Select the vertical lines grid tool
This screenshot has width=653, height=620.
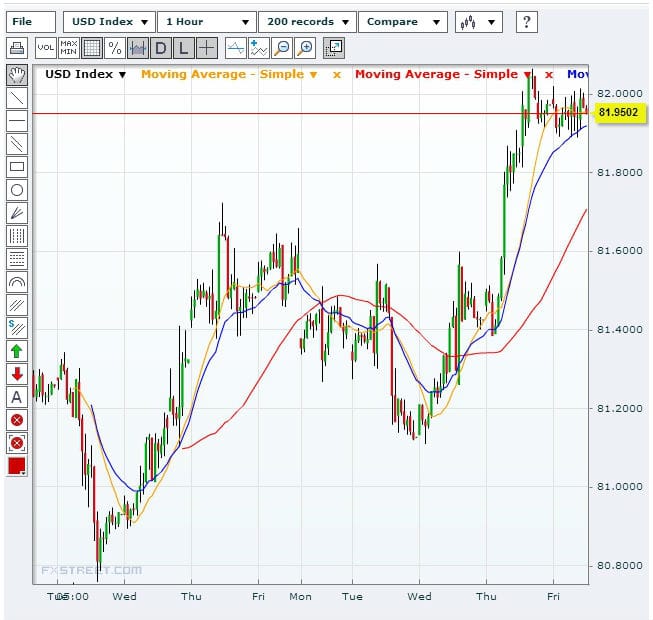click(x=17, y=236)
